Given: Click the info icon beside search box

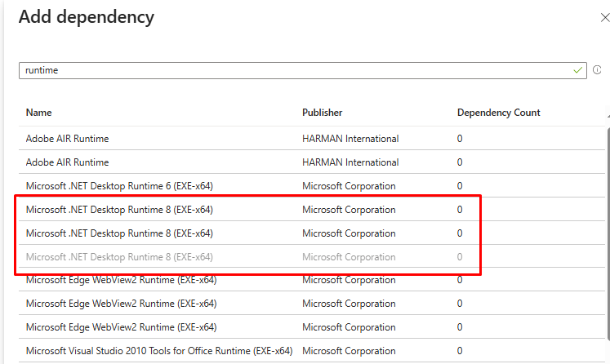Looking at the screenshot, I should pyautogui.click(x=597, y=70).
